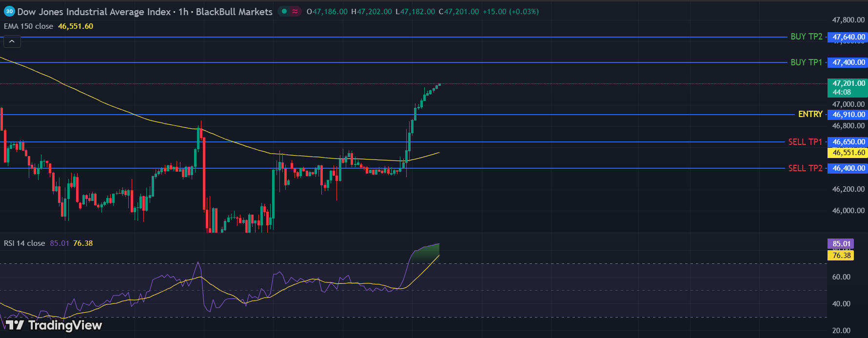Click the yellow 46,551.60 EMA axis label

tap(848, 153)
